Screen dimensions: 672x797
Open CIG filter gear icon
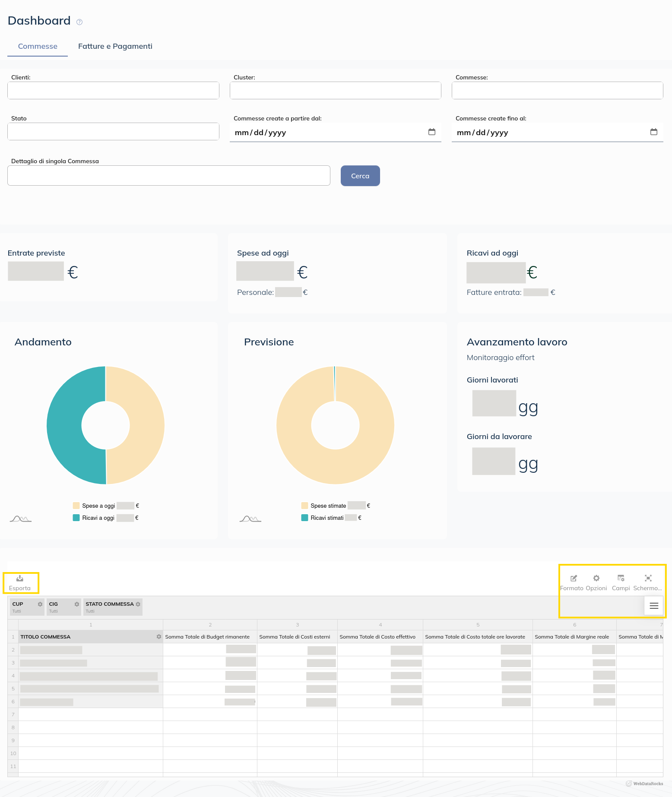pos(77,604)
